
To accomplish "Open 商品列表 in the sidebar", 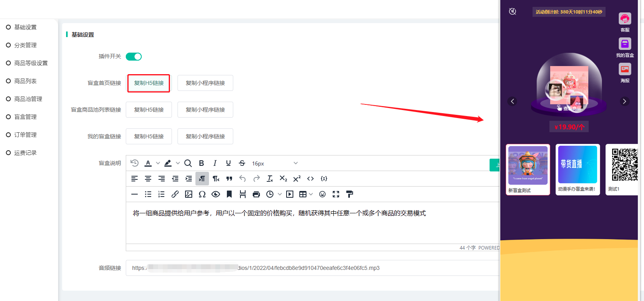I will (x=25, y=81).
